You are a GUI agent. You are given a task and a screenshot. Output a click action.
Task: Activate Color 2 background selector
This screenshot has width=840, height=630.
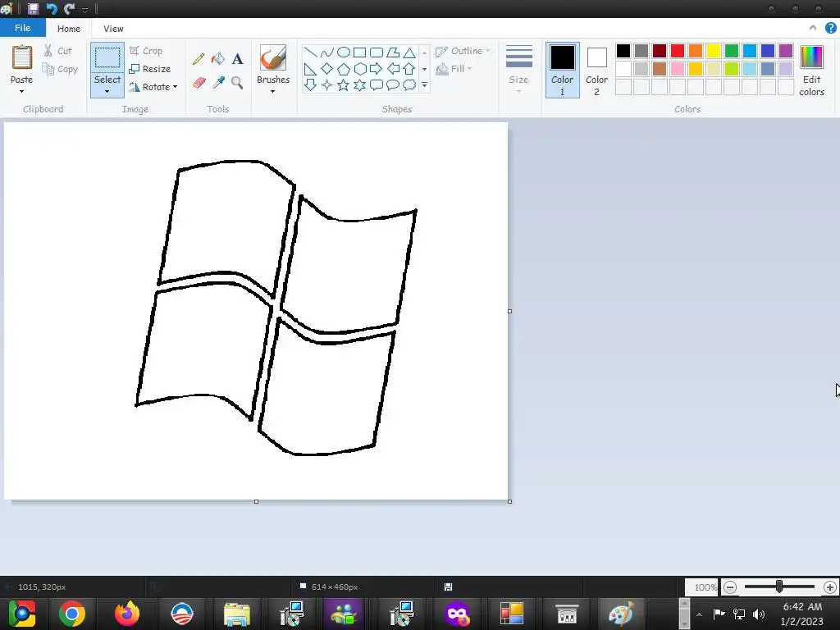pos(597,71)
